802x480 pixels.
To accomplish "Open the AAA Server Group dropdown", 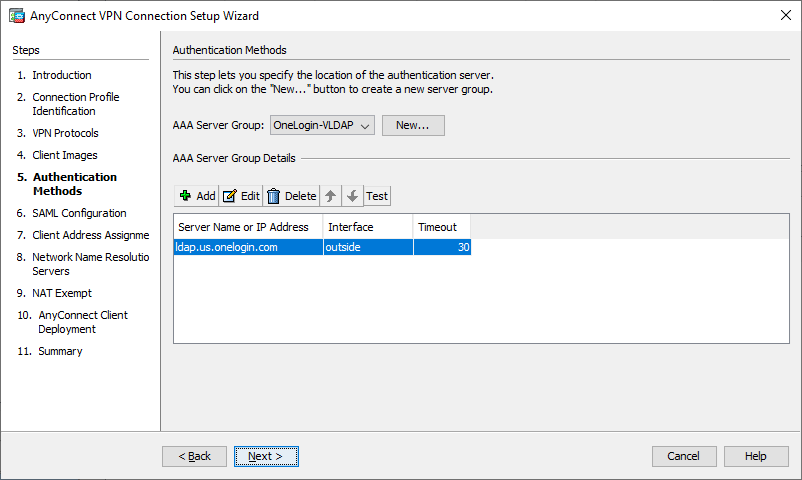I will tap(322, 125).
